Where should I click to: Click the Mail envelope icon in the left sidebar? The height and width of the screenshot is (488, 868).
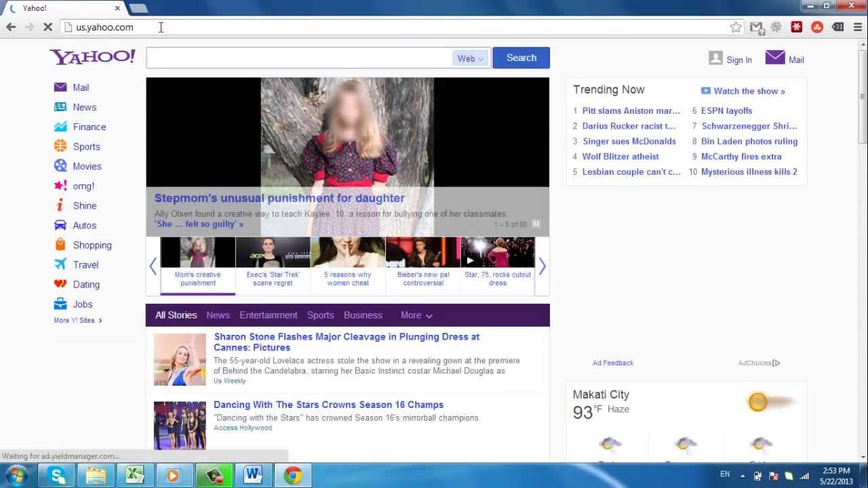pyautogui.click(x=60, y=87)
